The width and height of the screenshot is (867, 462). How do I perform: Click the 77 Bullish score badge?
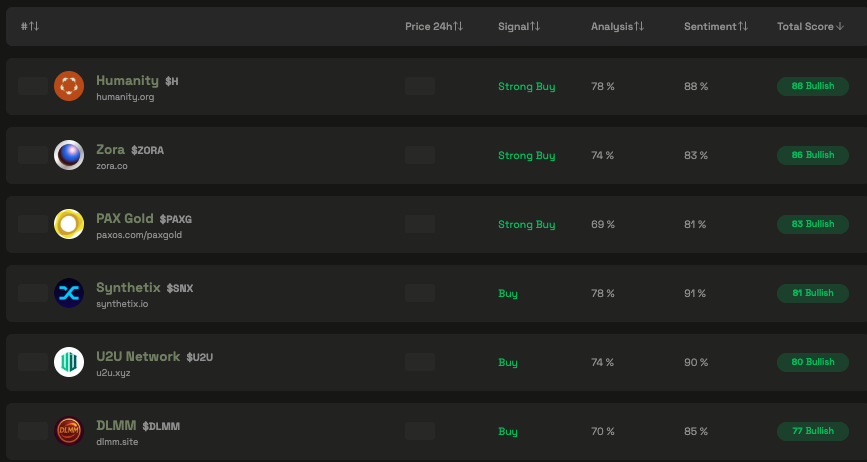[x=812, y=431]
